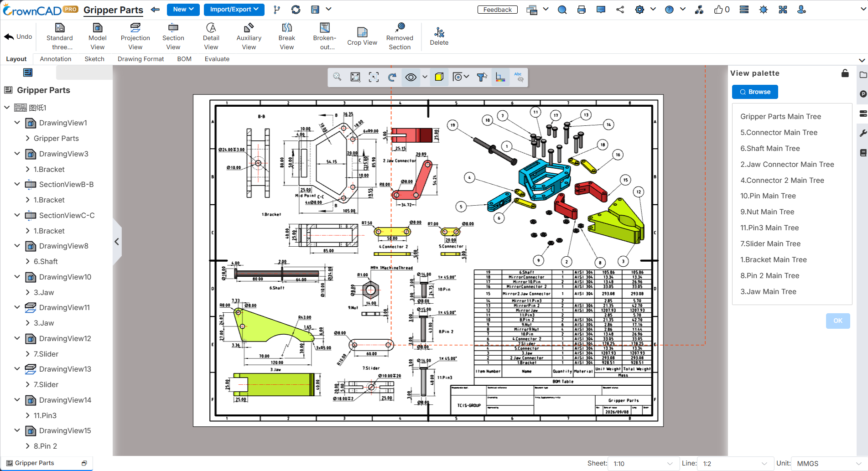Viewport: 868px width, 471px height.
Task: Open the Unit MMGS dropdown
Action: (x=829, y=464)
